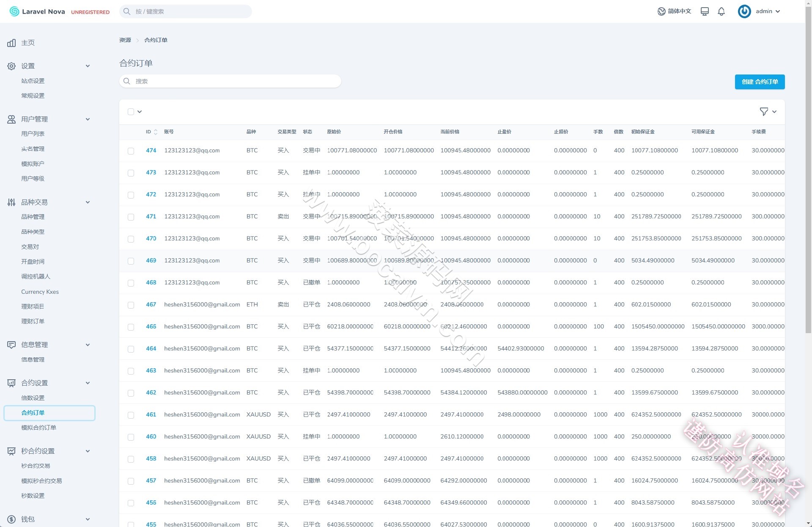Collapse the 信息管理 sidebar section
Screen dimensions: 812x527
88,345
